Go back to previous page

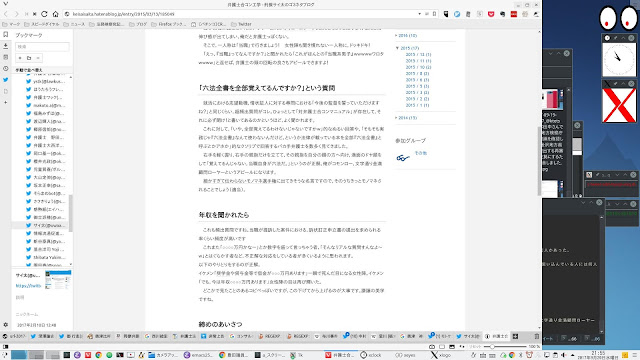pos(6,14)
